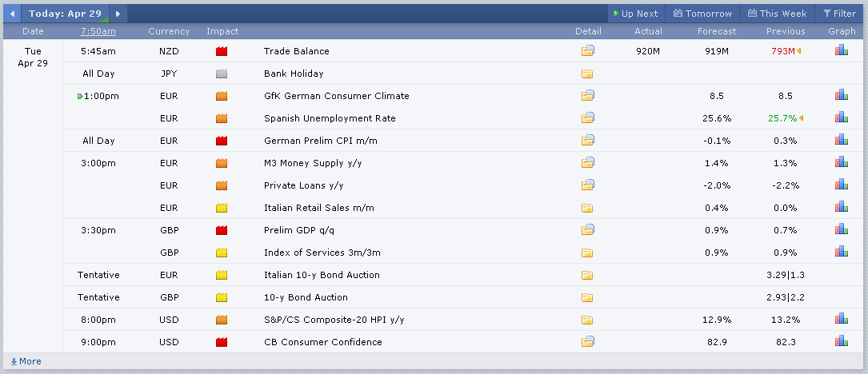Jump to Up Next event
Image resolution: width=868 pixels, height=374 pixels.
click(635, 14)
